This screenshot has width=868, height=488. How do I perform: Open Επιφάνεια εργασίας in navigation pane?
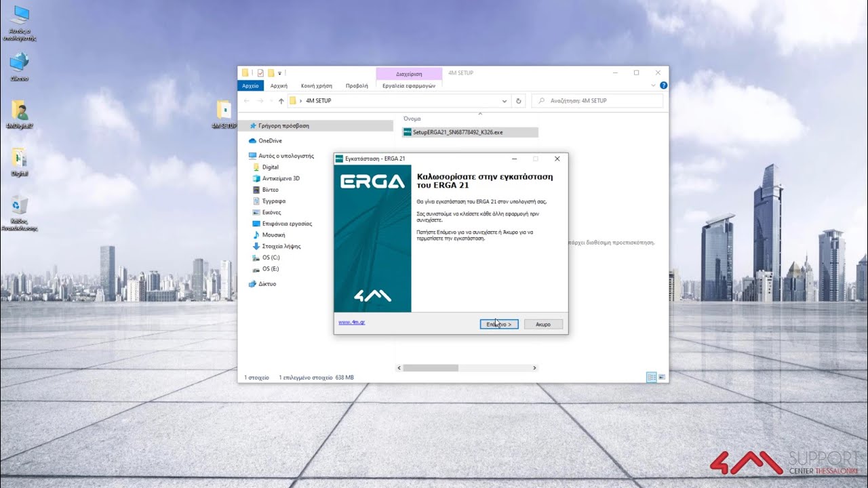(282, 224)
